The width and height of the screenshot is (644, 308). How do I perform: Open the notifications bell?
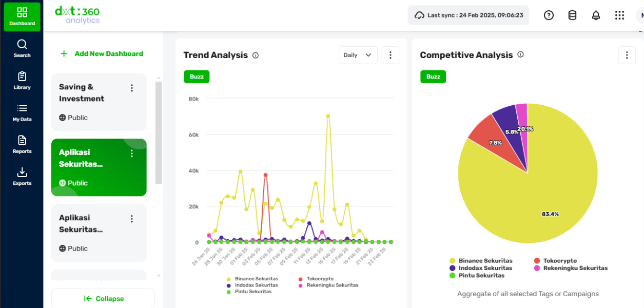click(596, 15)
